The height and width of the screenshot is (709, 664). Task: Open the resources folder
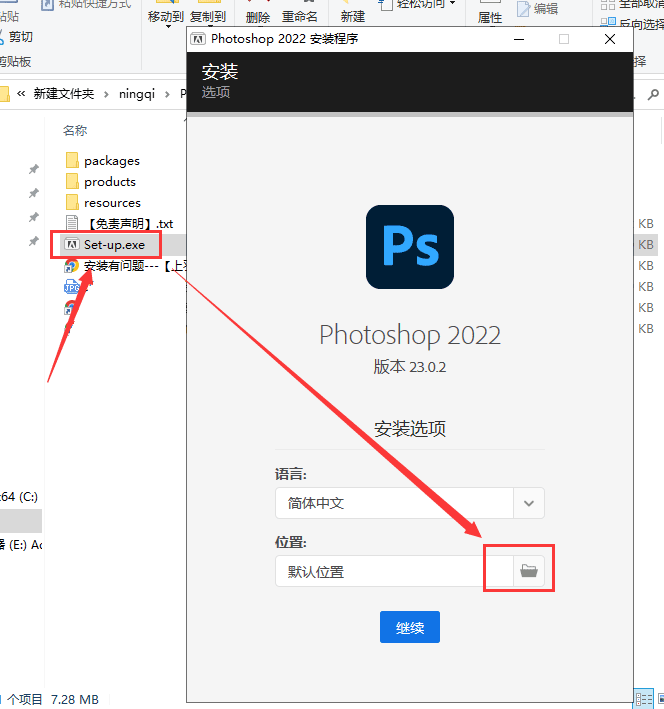(x=112, y=203)
